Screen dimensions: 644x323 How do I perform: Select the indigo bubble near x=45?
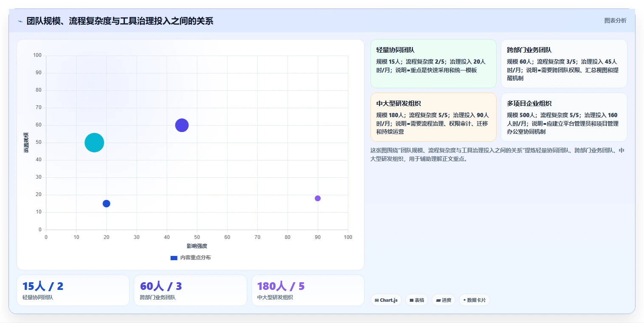point(182,125)
